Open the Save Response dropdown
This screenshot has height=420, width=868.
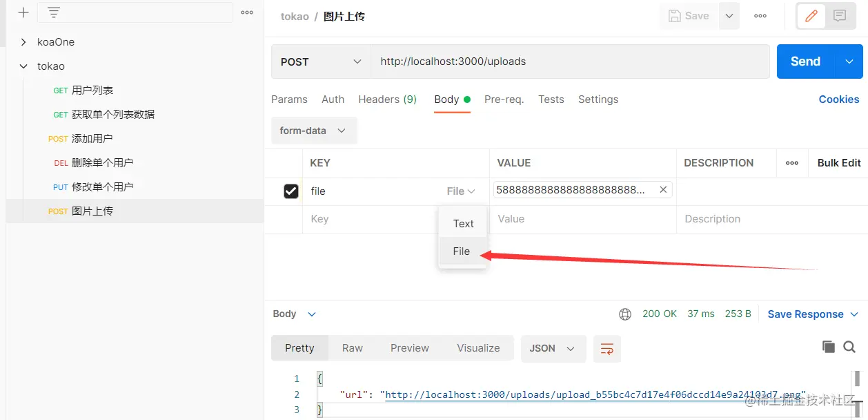click(813, 314)
